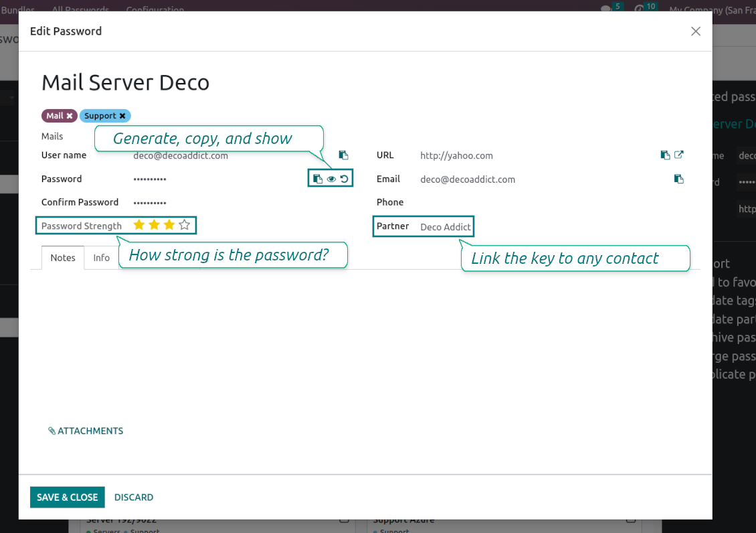Screen dimensions: 756x533
Task: Select the Notes tab
Action: tap(63, 258)
